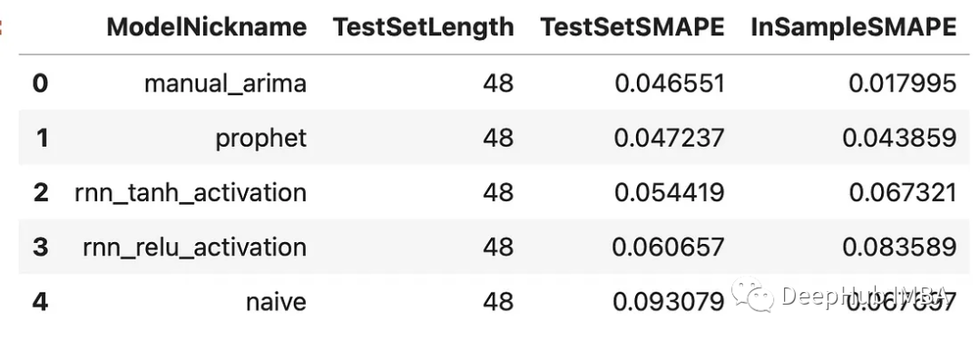Click InSampleSMAPE value 0.067321

point(903,193)
